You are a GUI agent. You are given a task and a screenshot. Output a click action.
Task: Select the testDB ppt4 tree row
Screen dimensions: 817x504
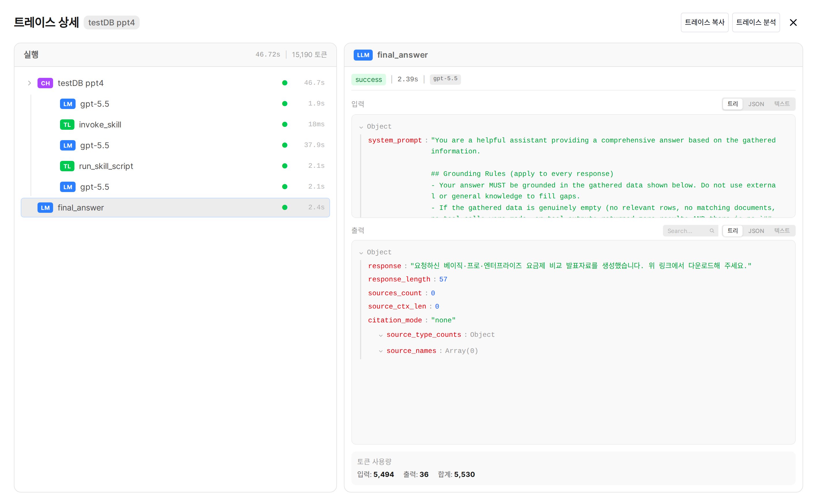[x=175, y=83]
